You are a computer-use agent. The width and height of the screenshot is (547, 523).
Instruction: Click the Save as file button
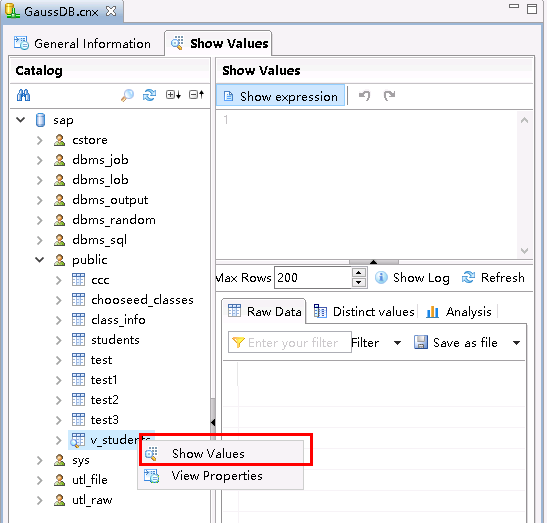(x=456, y=342)
